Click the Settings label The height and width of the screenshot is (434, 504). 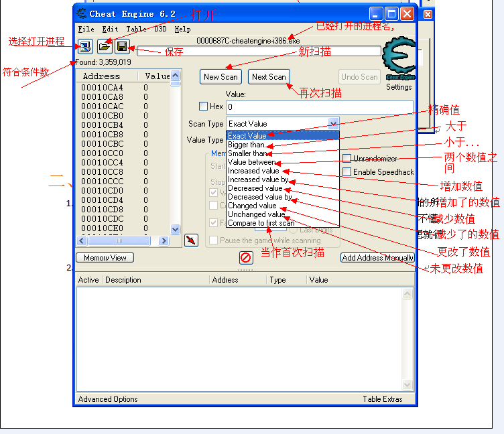(x=399, y=87)
